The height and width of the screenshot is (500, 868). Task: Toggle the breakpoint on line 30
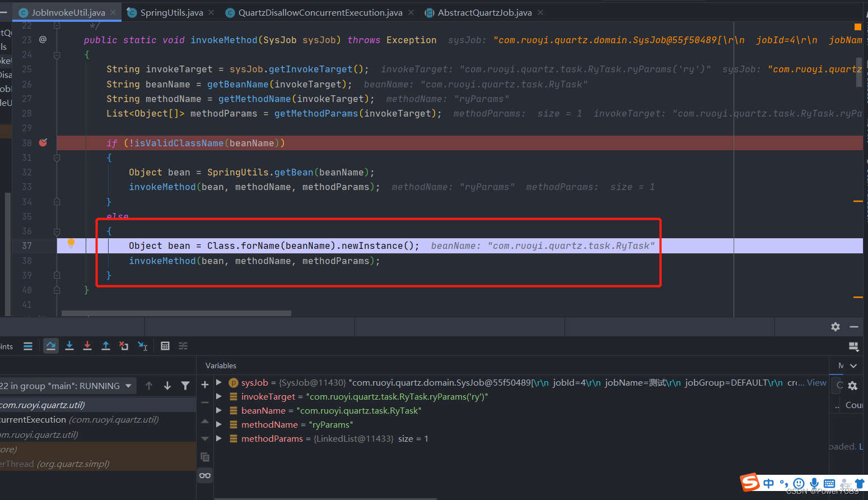[x=43, y=142]
